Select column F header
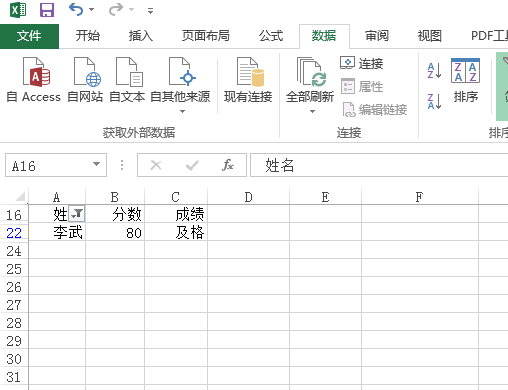This screenshot has height=390, width=508. pyautogui.click(x=420, y=197)
